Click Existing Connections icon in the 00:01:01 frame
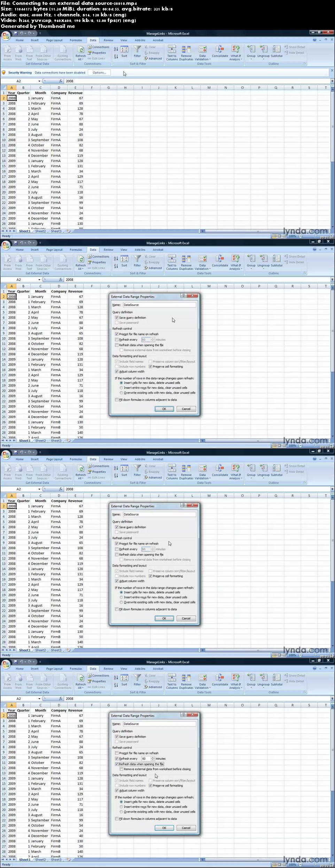This screenshot has width=335, height=868. 63,49
